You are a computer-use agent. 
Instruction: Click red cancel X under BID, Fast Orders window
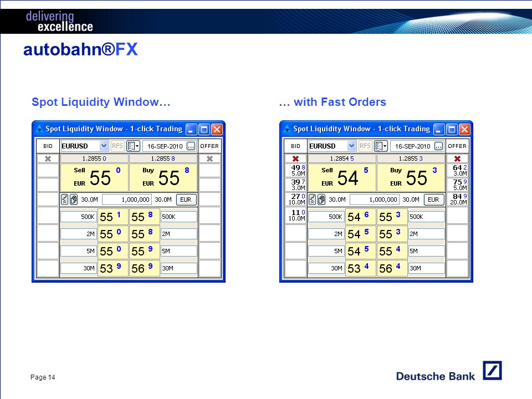295,158
